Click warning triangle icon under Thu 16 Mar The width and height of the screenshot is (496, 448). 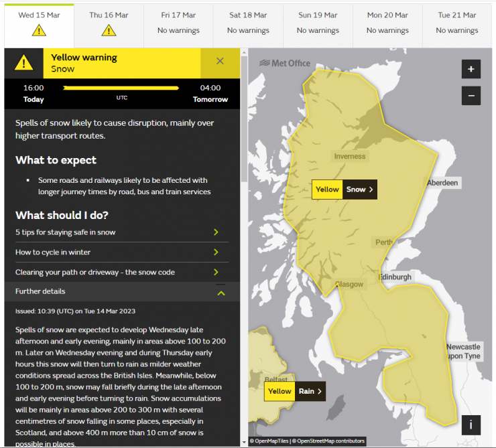[x=109, y=30]
